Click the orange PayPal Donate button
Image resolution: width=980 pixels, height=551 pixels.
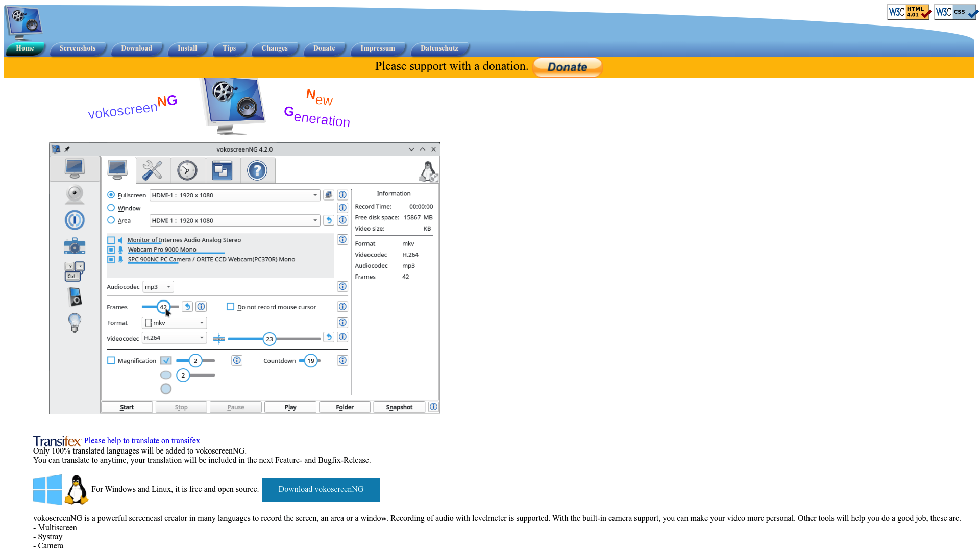click(568, 67)
